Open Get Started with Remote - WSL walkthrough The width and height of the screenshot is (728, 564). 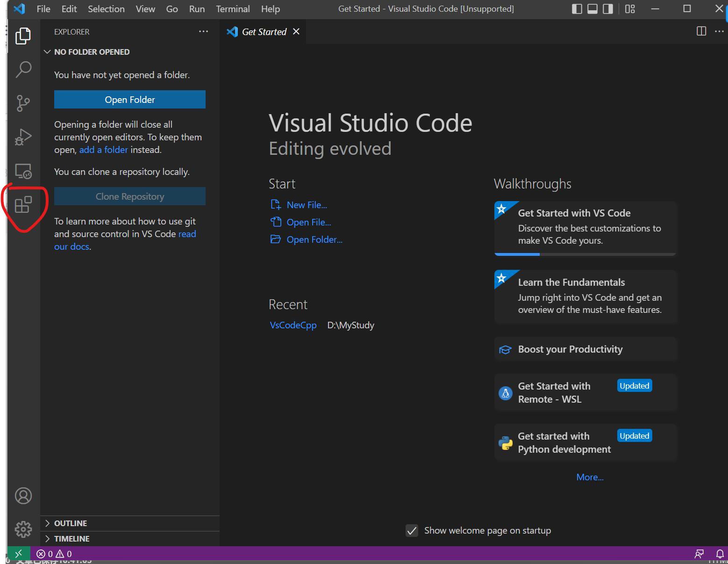(x=585, y=393)
